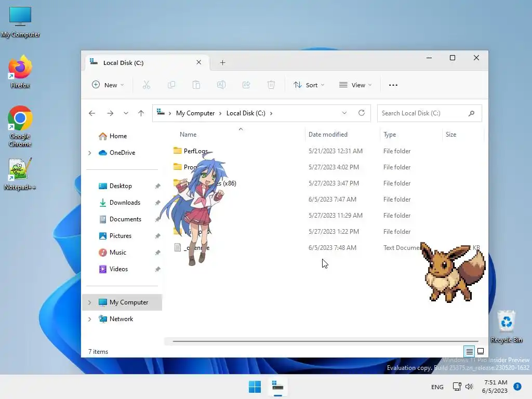Select the Recycle Bin desktop icon
The width and height of the screenshot is (532, 399).
(506, 326)
